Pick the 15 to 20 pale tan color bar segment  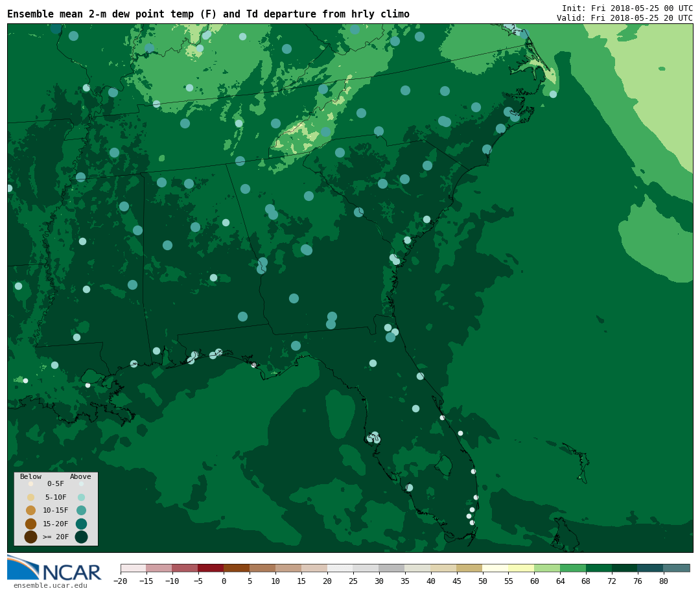click(315, 568)
